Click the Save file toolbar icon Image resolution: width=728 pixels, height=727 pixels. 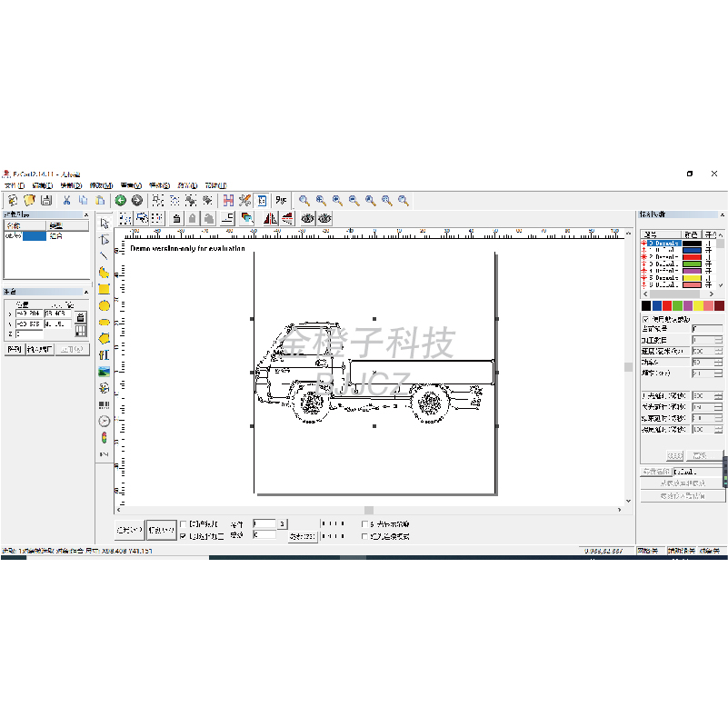click(45, 200)
